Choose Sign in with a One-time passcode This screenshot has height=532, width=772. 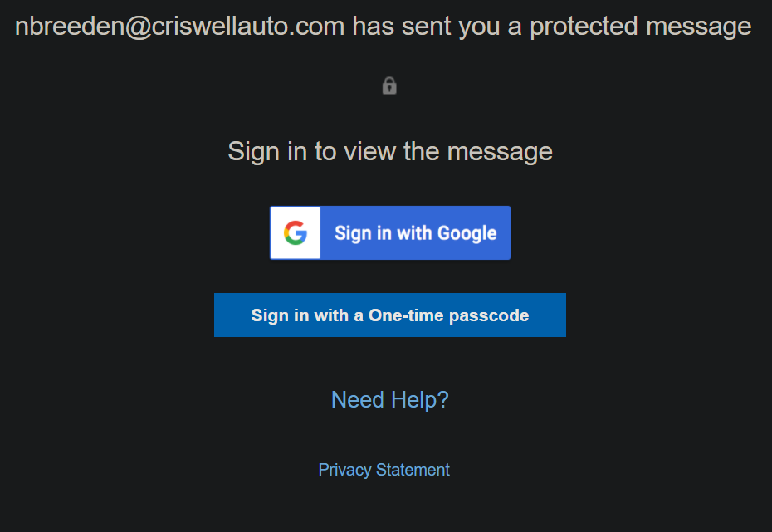pyautogui.click(x=390, y=315)
